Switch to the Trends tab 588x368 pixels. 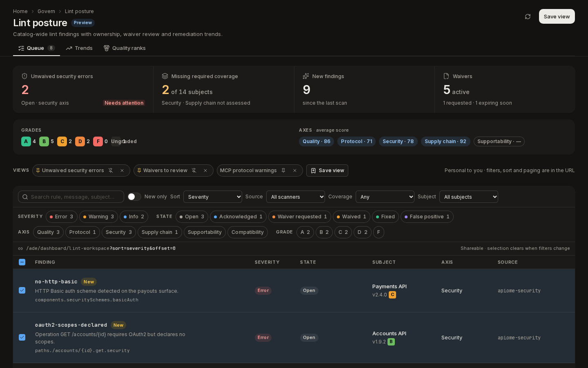(x=79, y=48)
